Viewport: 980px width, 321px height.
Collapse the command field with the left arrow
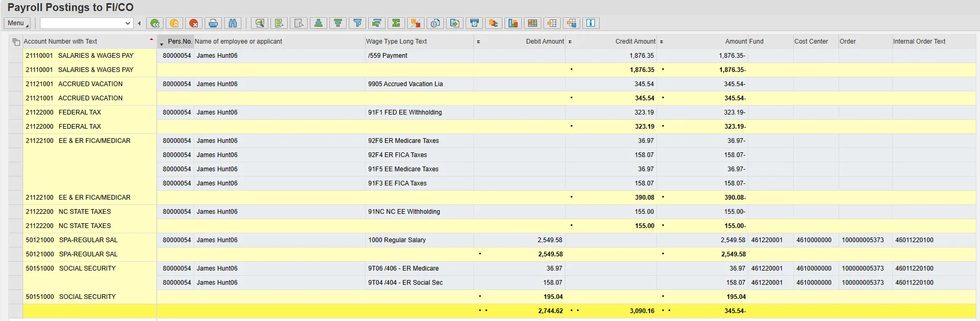point(139,23)
